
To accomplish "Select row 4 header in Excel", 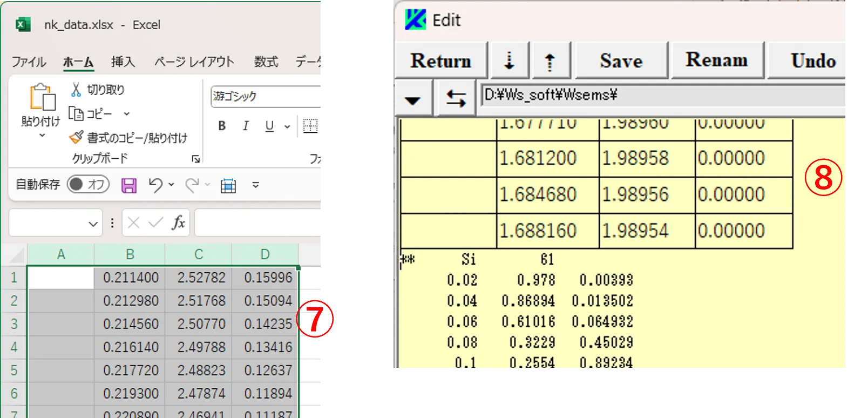I will tap(14, 347).
